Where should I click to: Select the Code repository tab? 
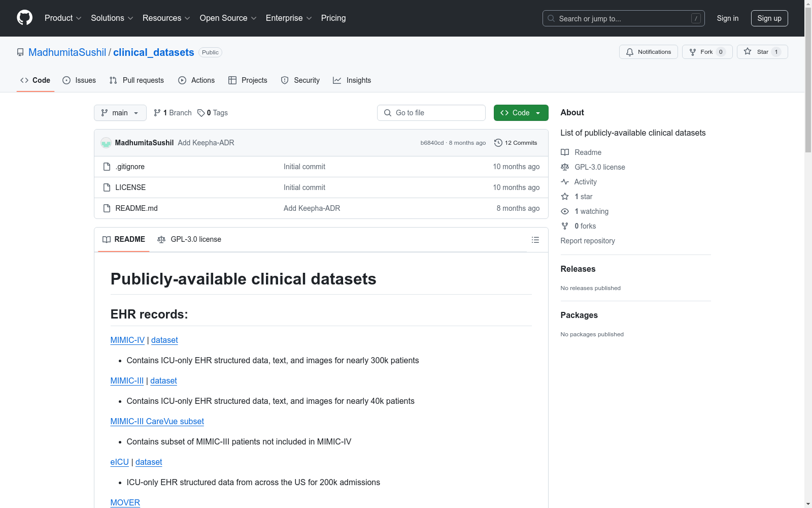36,80
